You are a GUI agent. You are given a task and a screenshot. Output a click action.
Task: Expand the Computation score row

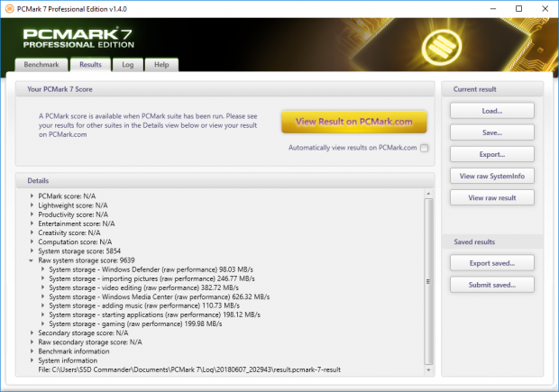pos(32,242)
